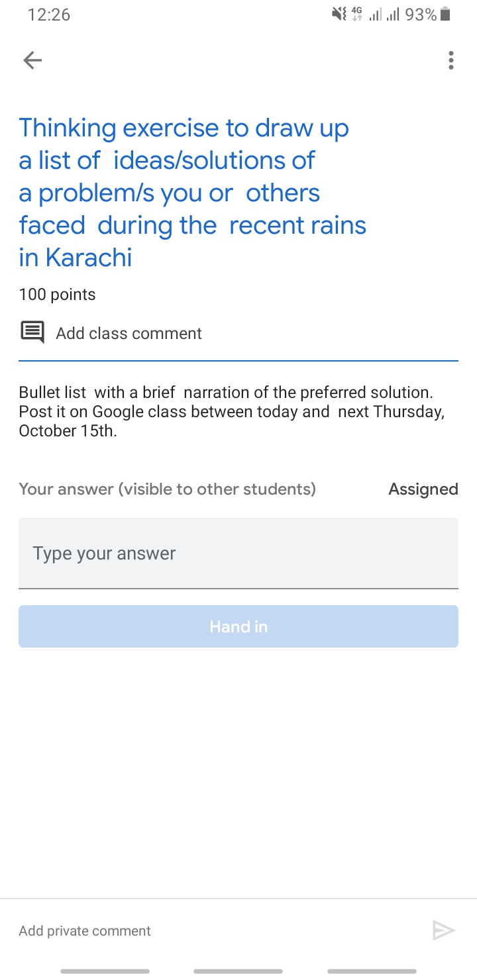477x980 pixels.
Task: Tap the signal strength bars icon
Action: [384, 15]
